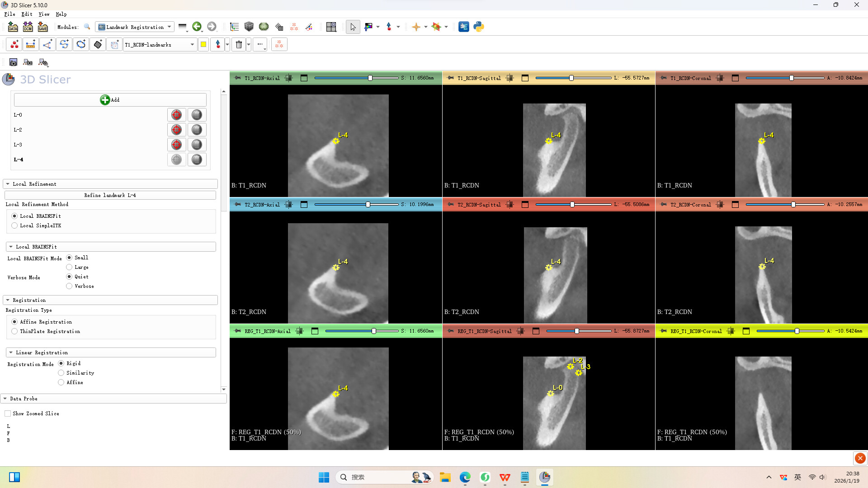Create a new ruler line markup
This screenshot has height=488, width=868.
click(x=31, y=44)
